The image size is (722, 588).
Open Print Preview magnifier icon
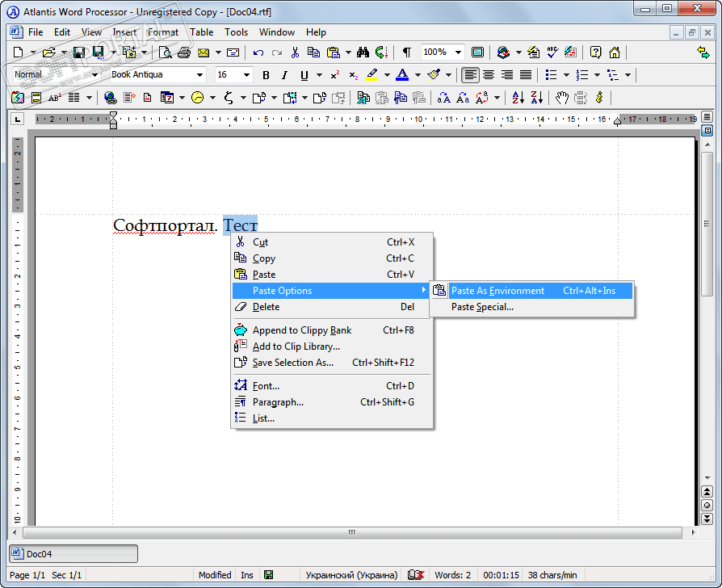tap(166, 52)
